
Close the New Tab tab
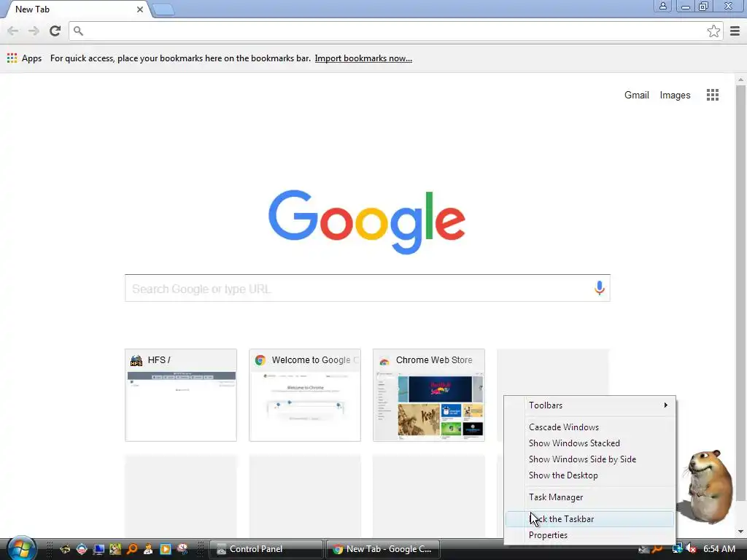(139, 9)
